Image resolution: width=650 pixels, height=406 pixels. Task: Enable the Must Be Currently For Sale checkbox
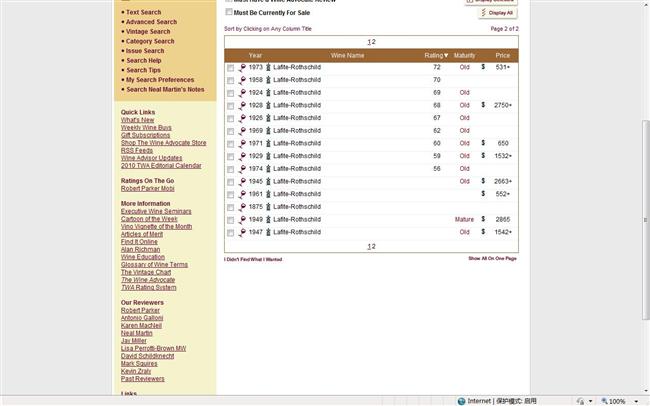229,12
